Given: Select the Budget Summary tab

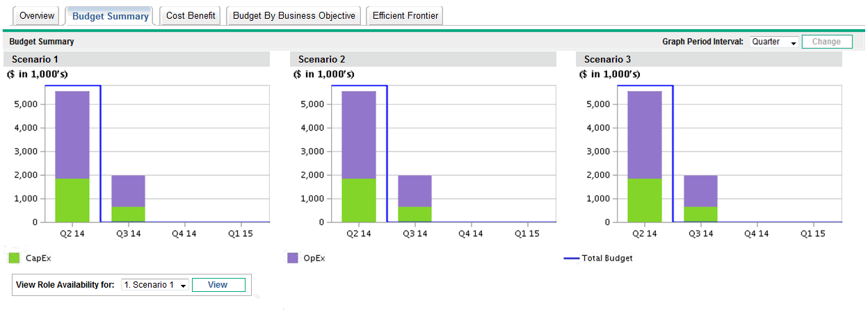Looking at the screenshot, I should pos(110,16).
